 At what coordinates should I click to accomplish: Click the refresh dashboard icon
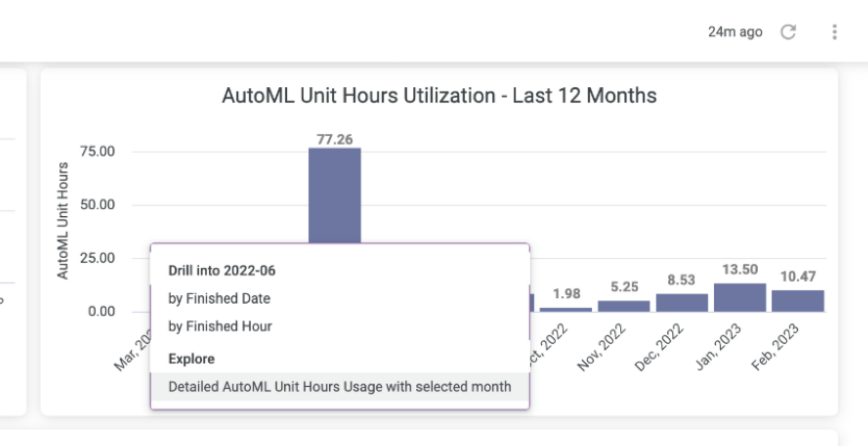(788, 32)
